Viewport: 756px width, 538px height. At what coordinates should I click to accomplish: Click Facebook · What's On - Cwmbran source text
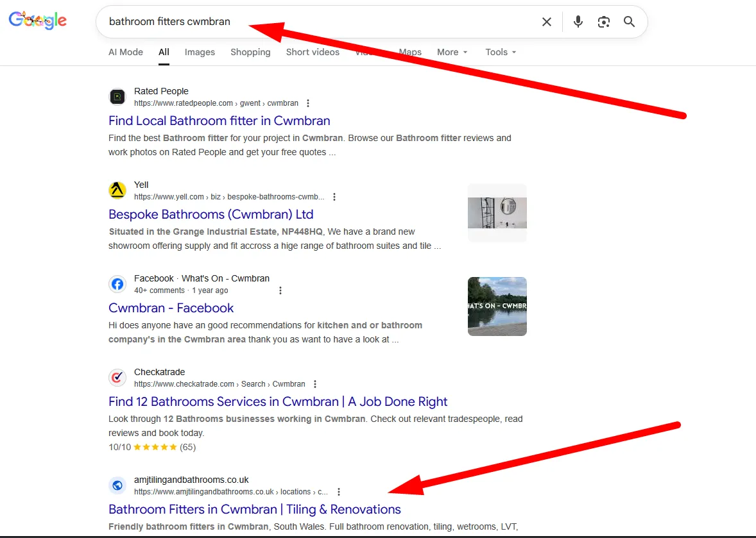click(x=202, y=278)
